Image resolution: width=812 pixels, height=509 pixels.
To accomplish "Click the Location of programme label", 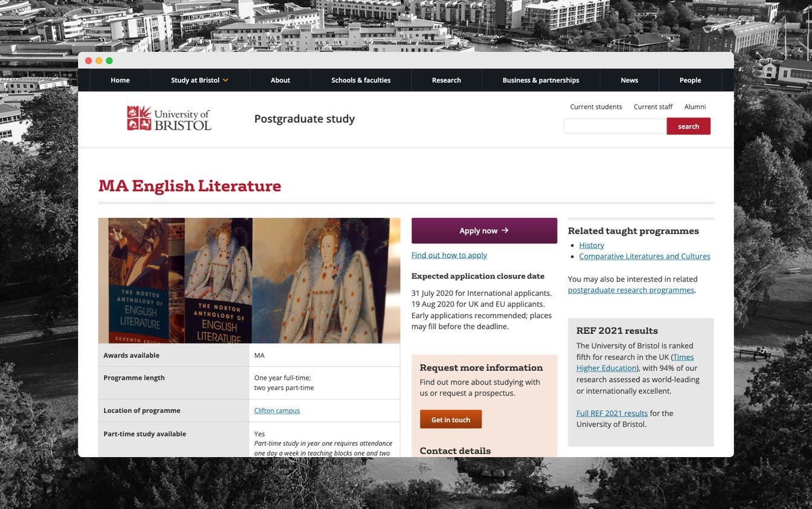I will point(142,411).
